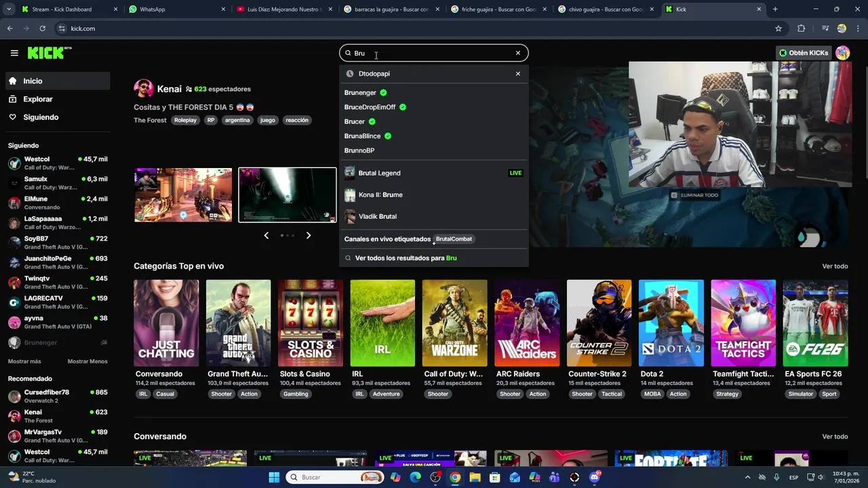Go to next featured stream
Viewport: 868px width, 488px height.
(x=309, y=235)
